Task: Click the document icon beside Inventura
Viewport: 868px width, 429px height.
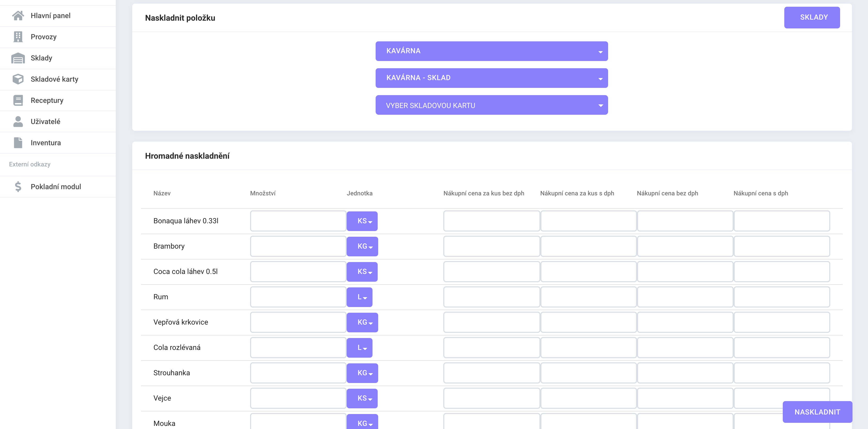Action: point(18,143)
